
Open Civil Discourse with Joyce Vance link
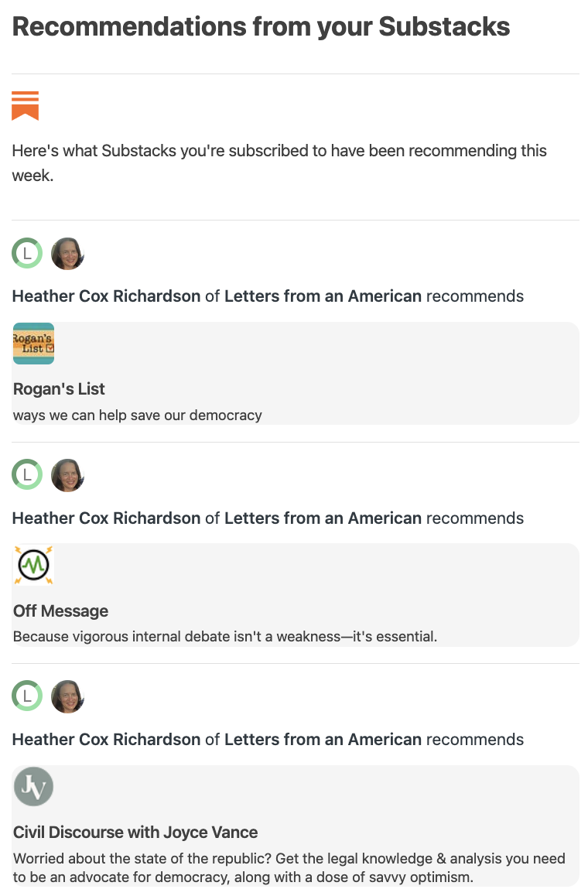[x=135, y=832]
